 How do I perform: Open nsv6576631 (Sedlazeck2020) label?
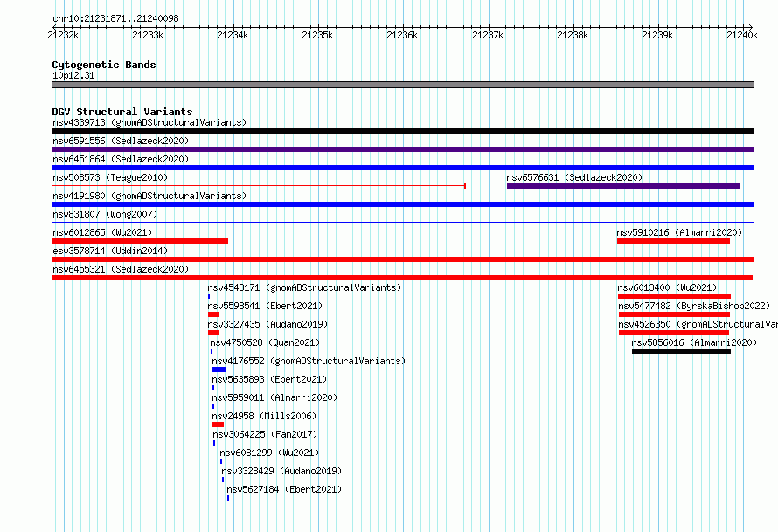point(574,177)
